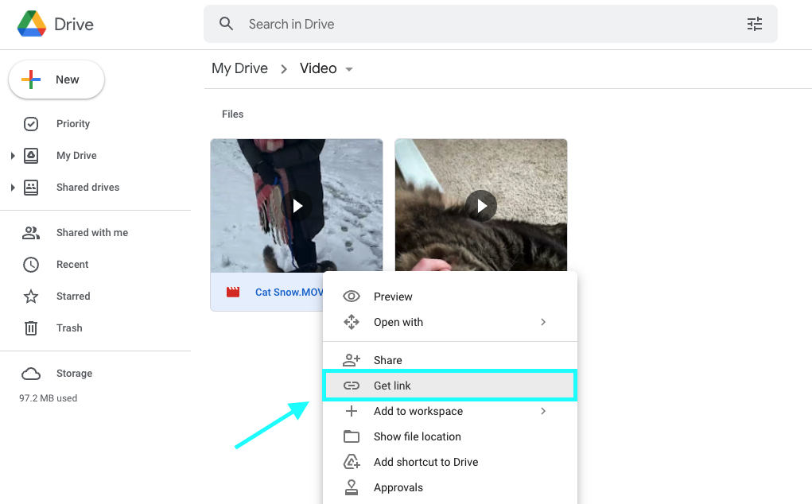Open the Trash folder
Image resolution: width=812 pixels, height=504 pixels.
click(x=69, y=328)
